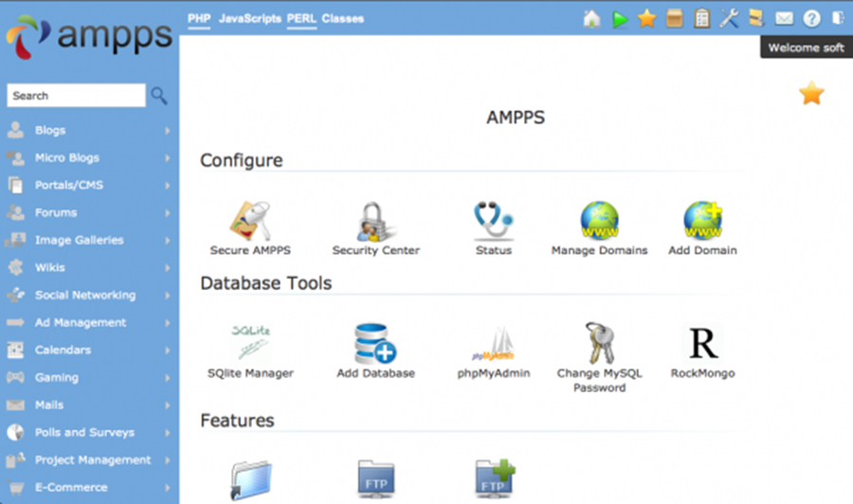This screenshot has height=504, width=853.
Task: Open the Manage Domains globe icon
Action: 599,220
